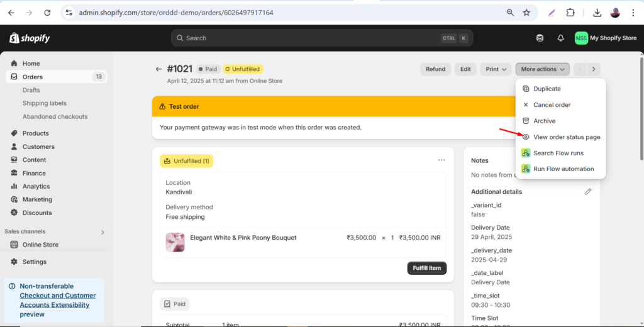644x327 pixels.
Task: Click the Shopify logo in header
Action: pos(30,38)
